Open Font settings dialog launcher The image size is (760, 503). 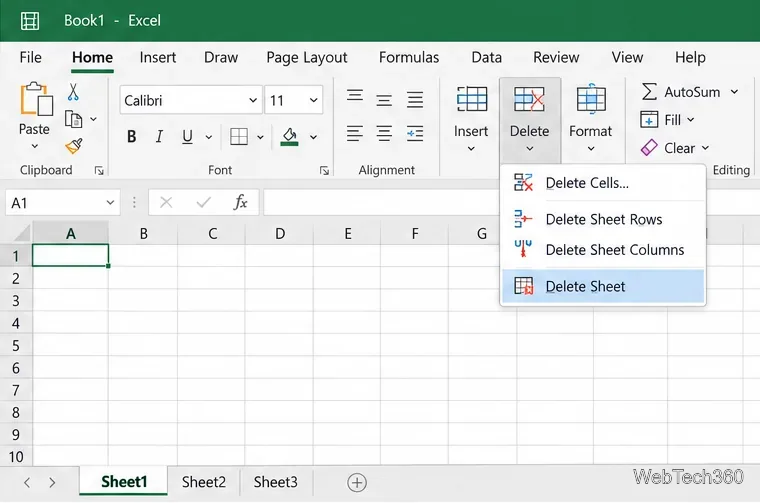coord(324,171)
